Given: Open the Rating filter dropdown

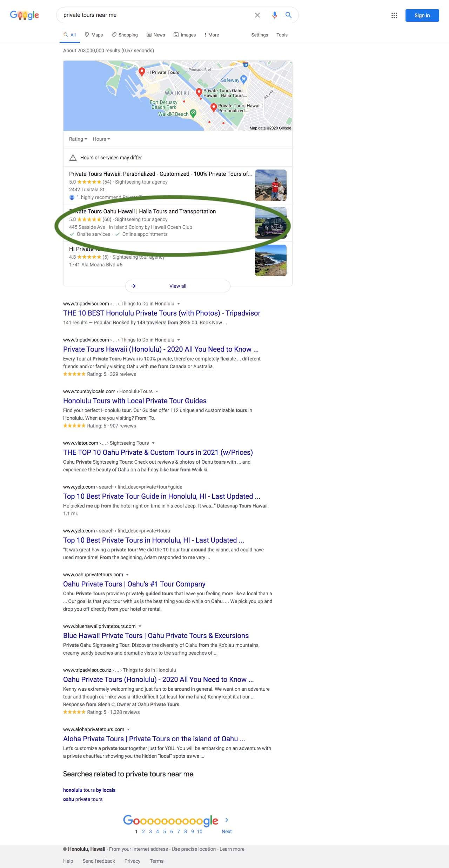Looking at the screenshot, I should pyautogui.click(x=78, y=139).
